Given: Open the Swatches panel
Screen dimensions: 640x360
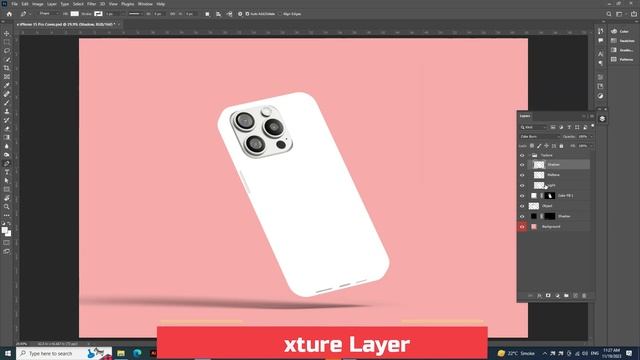Looking at the screenshot, I should tap(623, 41).
